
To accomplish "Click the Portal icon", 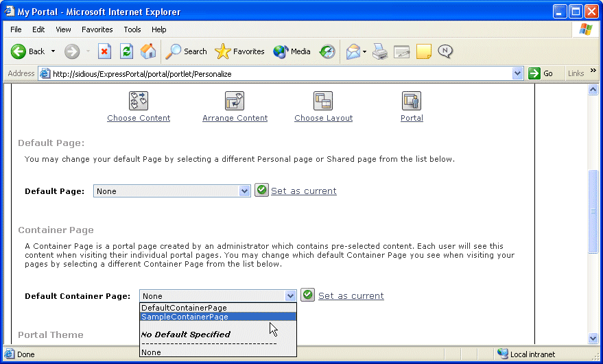I will point(412,101).
